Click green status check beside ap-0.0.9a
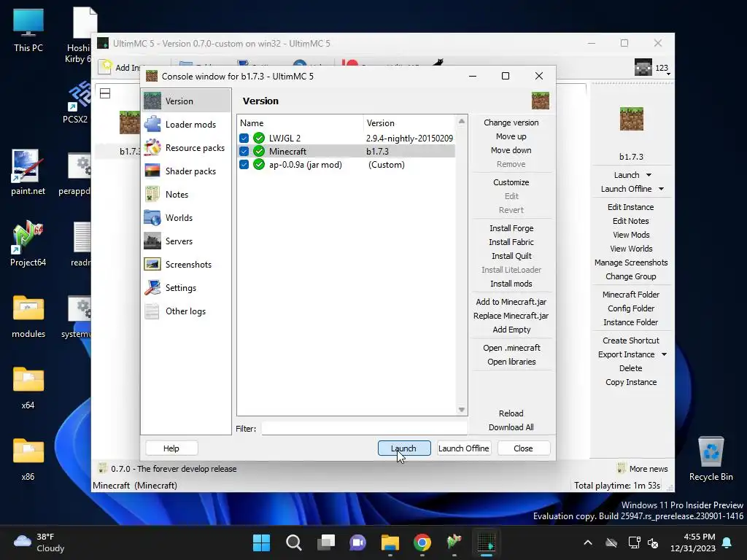Image resolution: width=747 pixels, height=560 pixels. tap(259, 165)
